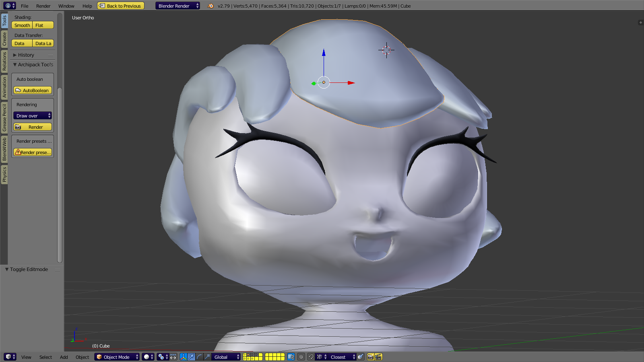Open the 3D View editor type selector
This screenshot has width=644, height=362.
pos(10,357)
